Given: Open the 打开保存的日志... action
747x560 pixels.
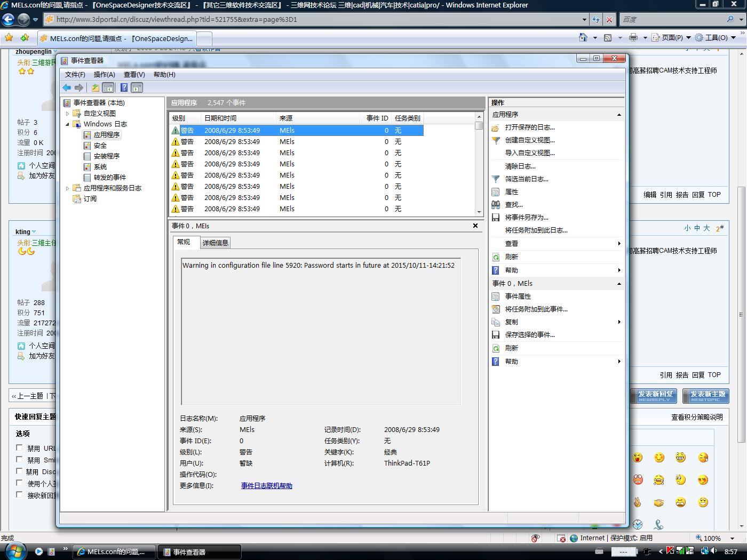Looking at the screenshot, I should tap(530, 127).
